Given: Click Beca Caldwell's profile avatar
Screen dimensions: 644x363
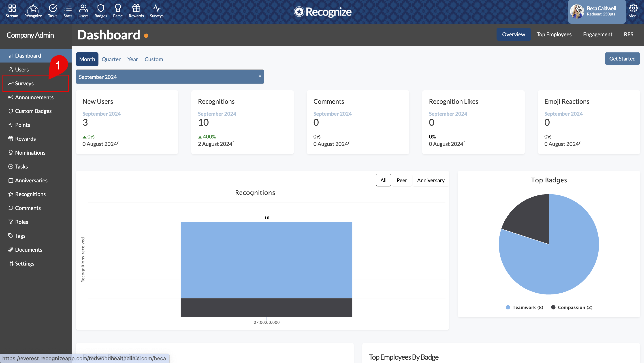Looking at the screenshot, I should [x=577, y=11].
